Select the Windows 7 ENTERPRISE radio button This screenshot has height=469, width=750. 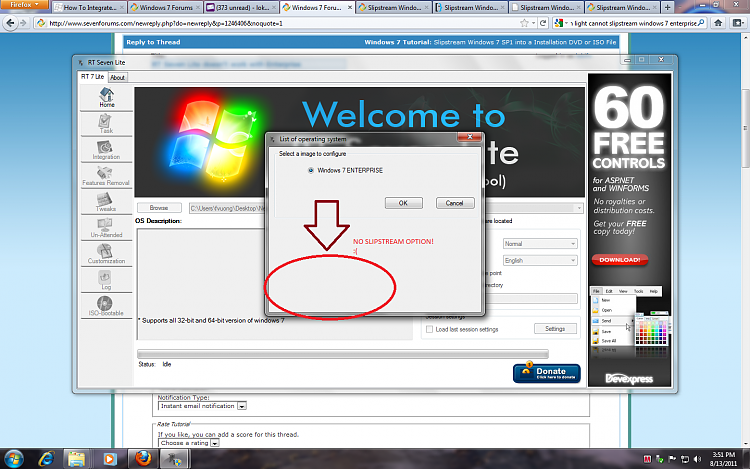coord(311,170)
